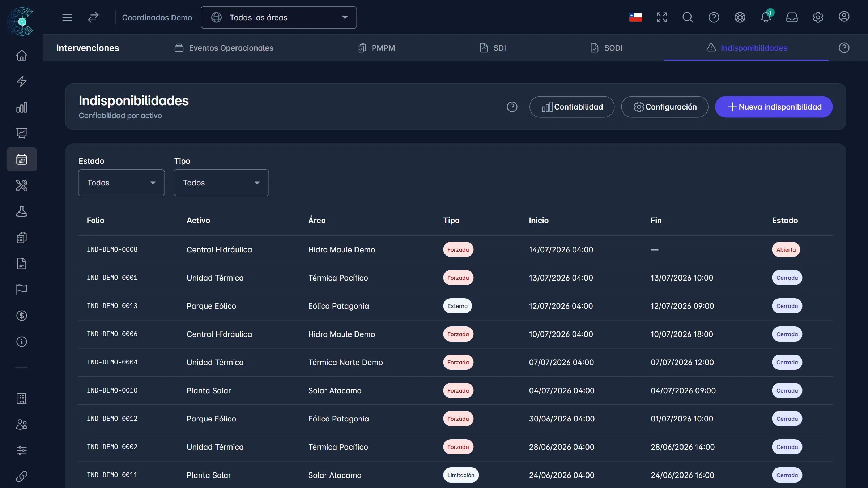This screenshot has height=488, width=868.
Task: Open the Tipo filter dropdown
Action: click(x=221, y=183)
